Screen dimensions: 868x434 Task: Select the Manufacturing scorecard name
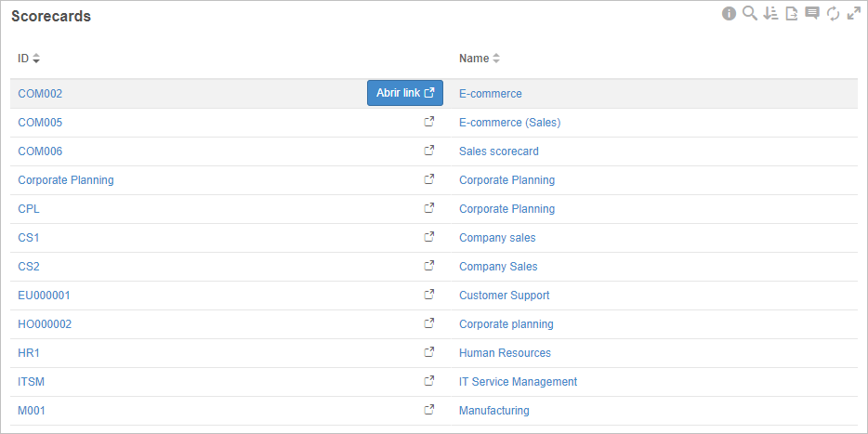494,410
